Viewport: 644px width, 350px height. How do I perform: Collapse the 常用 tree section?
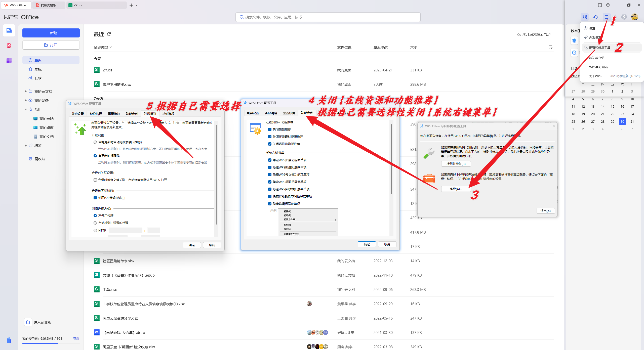click(26, 109)
